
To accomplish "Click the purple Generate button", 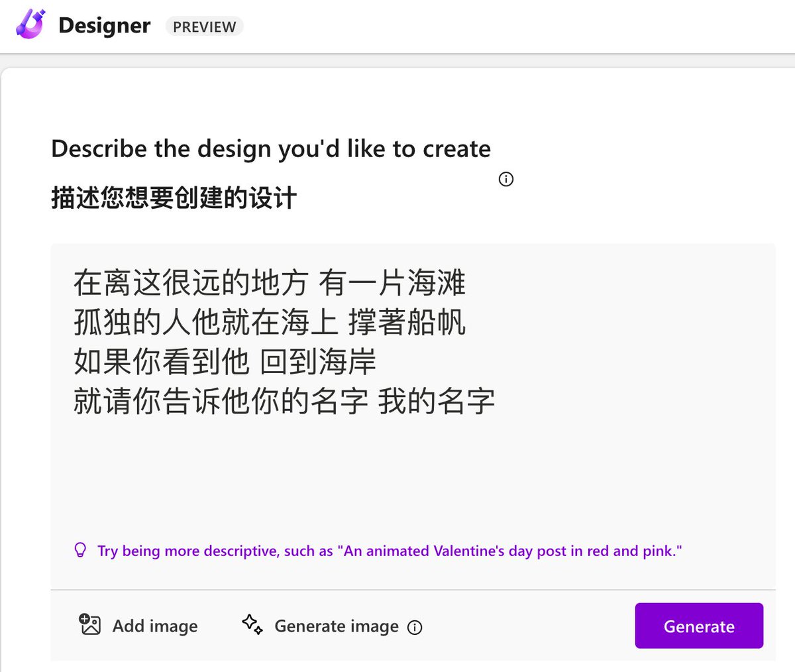I will pyautogui.click(x=699, y=626).
